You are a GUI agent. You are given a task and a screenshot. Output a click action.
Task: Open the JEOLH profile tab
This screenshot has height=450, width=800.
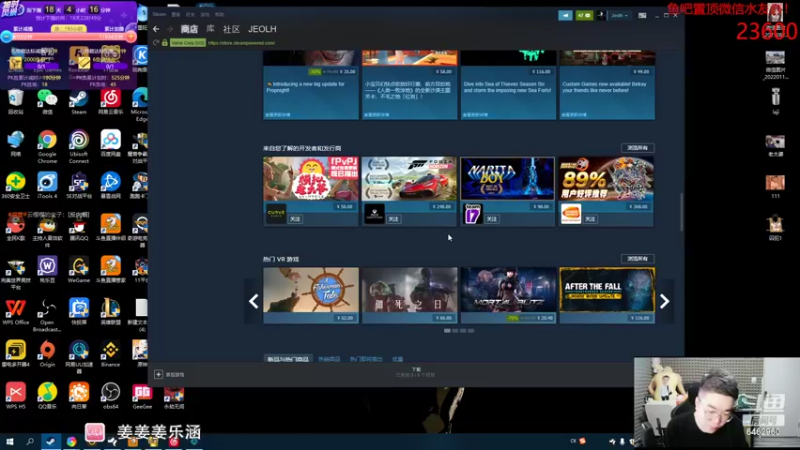(262, 30)
